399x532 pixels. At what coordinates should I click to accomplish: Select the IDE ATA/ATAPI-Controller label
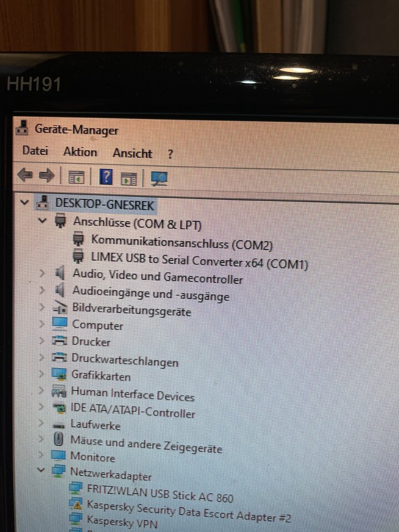(x=132, y=410)
